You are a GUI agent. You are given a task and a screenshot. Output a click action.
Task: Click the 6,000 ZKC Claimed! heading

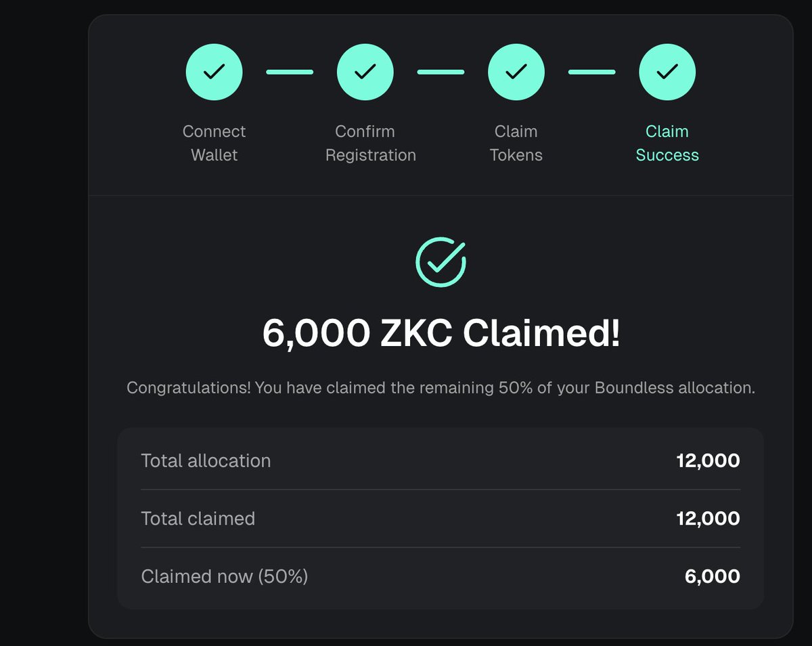441,333
